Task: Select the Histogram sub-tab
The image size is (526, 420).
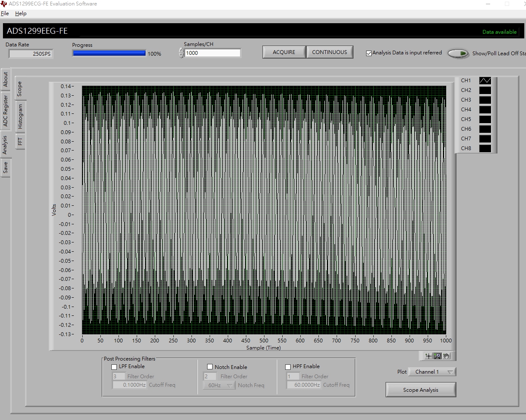Action: (20, 117)
